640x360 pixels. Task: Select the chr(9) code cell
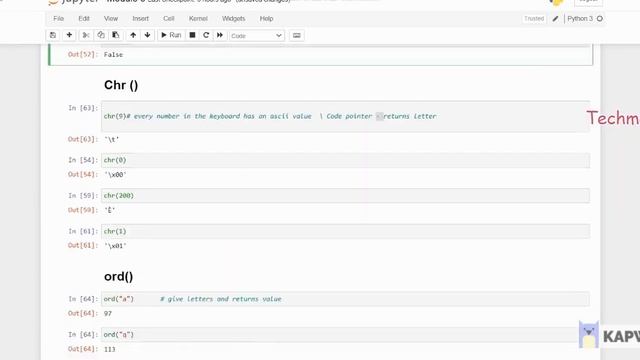tap(345, 116)
